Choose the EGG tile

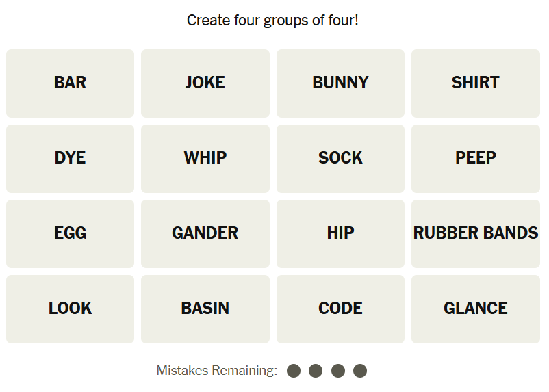[70, 233]
